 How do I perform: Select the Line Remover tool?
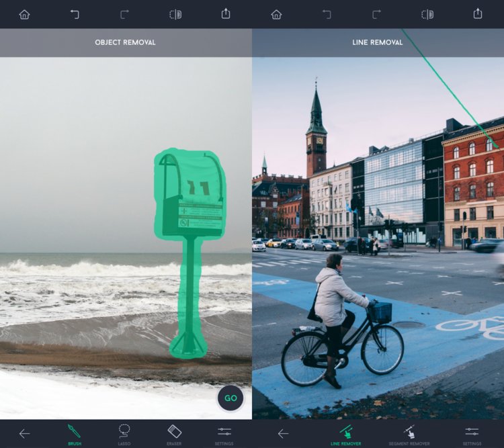(346, 434)
